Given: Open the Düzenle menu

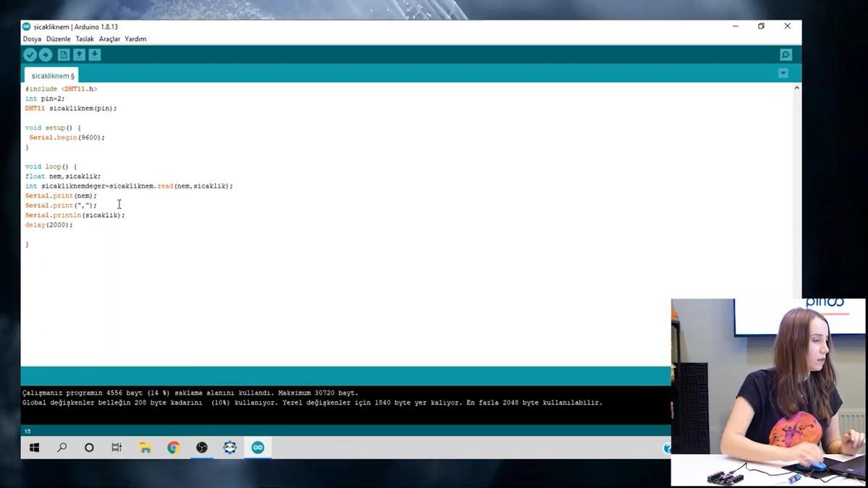Looking at the screenshot, I should (59, 39).
